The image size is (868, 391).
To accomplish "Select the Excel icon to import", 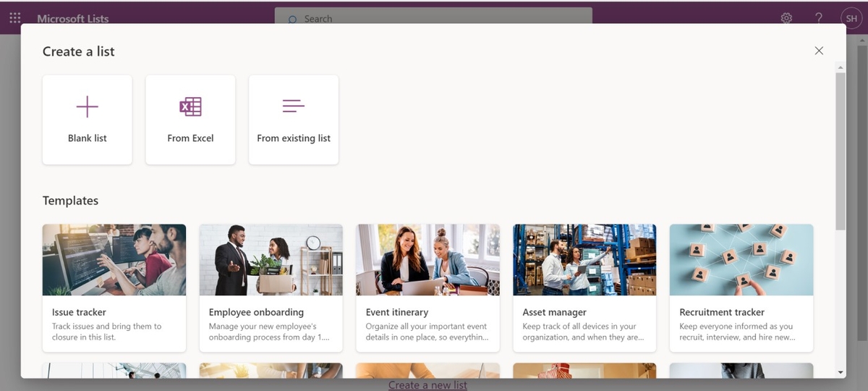I will 190,106.
